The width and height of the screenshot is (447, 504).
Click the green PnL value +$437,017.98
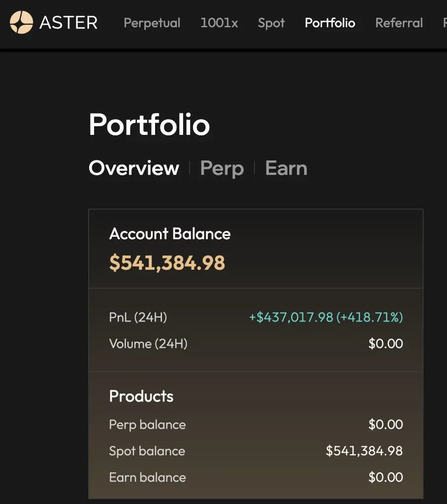pos(291,317)
